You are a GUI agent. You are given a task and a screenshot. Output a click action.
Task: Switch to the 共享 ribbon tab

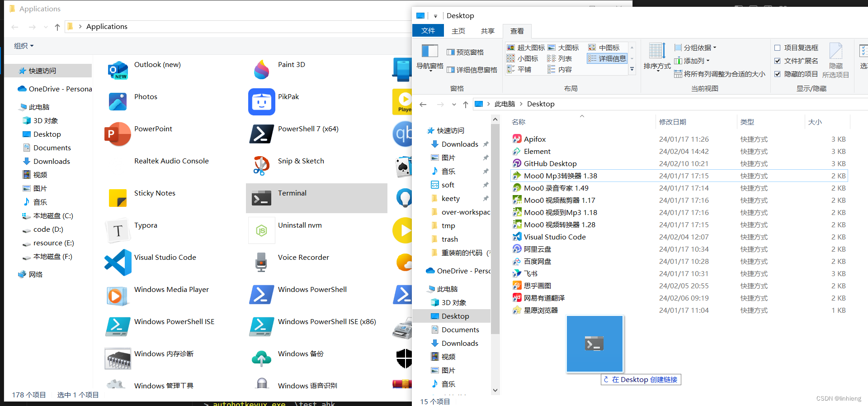click(x=488, y=31)
